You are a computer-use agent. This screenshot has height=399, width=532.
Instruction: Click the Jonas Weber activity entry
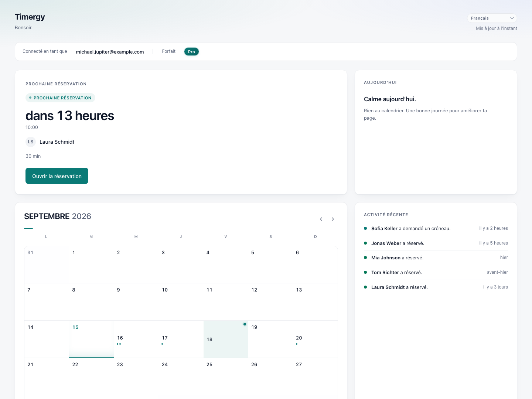pos(436,243)
